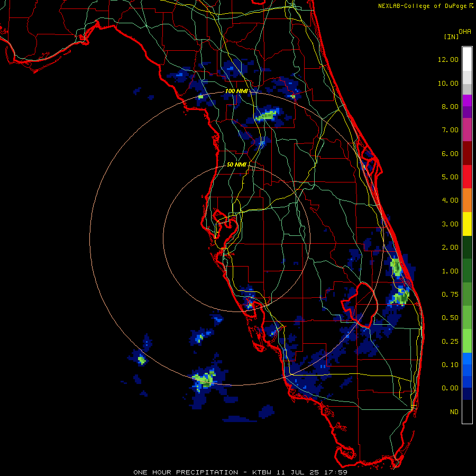Select the 10.00 legend value
The width and height of the screenshot is (476, 476).
(x=448, y=83)
